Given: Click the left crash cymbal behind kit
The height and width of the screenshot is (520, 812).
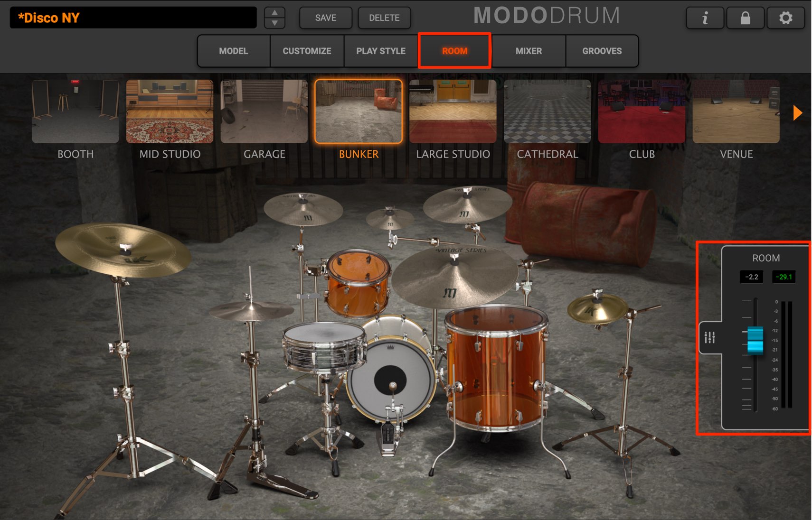Looking at the screenshot, I should click(x=303, y=209).
